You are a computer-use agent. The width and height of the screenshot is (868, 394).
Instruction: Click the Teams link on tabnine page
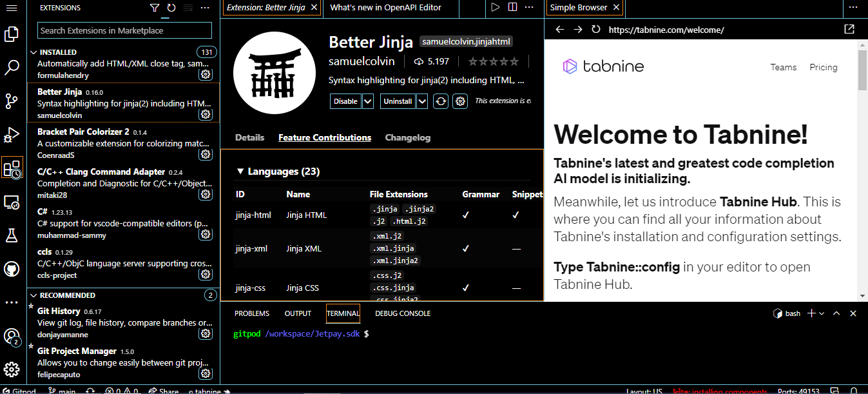[784, 67]
